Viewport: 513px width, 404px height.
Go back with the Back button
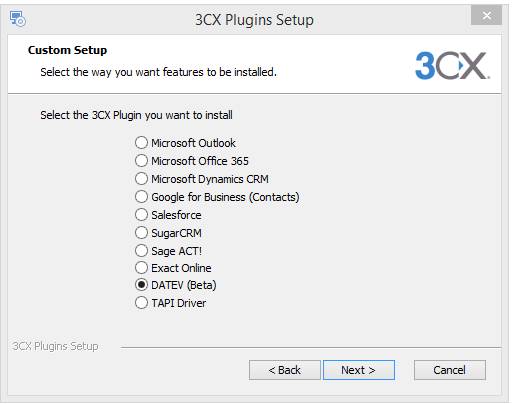click(285, 370)
